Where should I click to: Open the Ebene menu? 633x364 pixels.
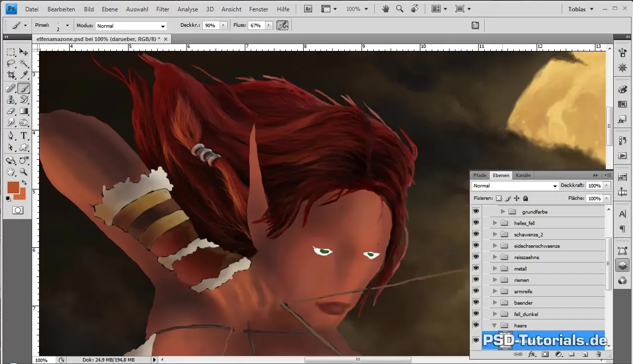(110, 9)
